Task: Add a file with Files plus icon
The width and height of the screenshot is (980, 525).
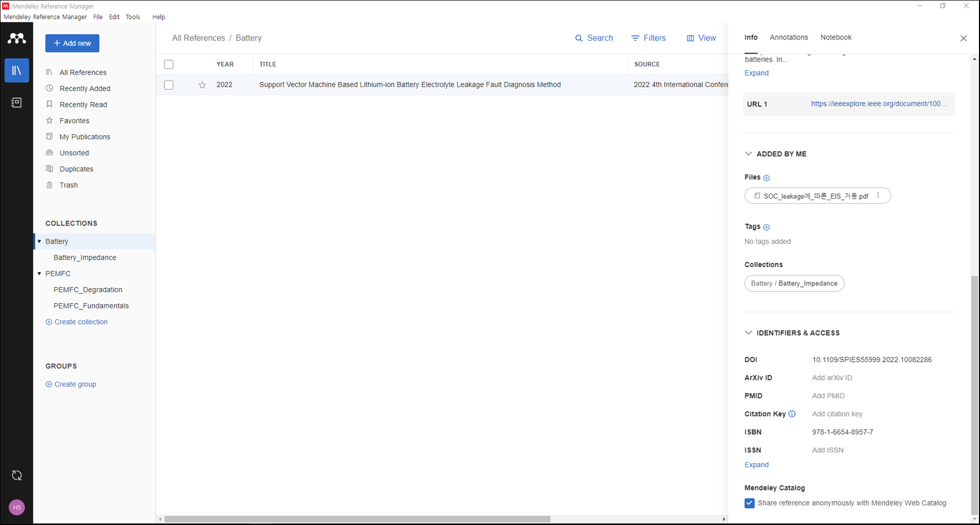Action: (x=766, y=178)
